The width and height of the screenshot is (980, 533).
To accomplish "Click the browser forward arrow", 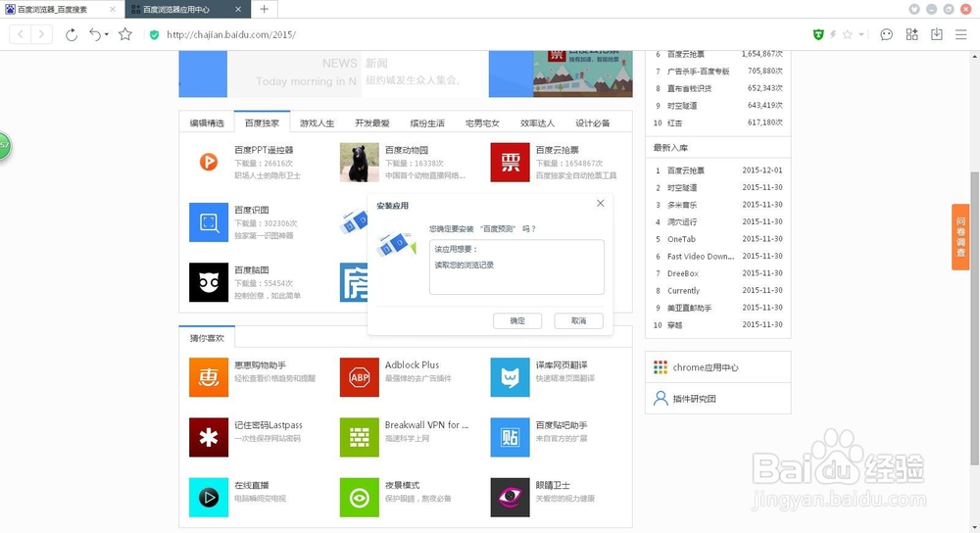I will (41, 34).
